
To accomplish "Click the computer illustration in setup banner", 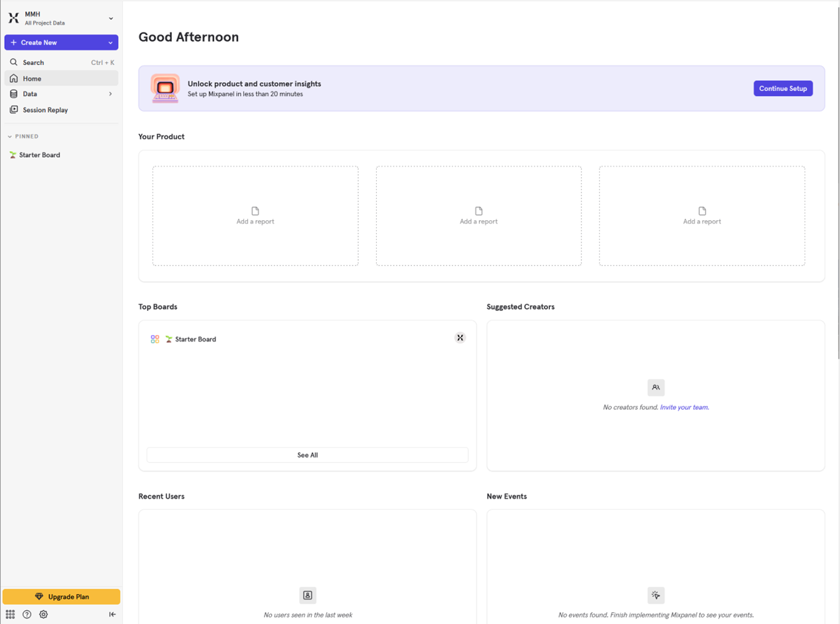I will click(165, 88).
